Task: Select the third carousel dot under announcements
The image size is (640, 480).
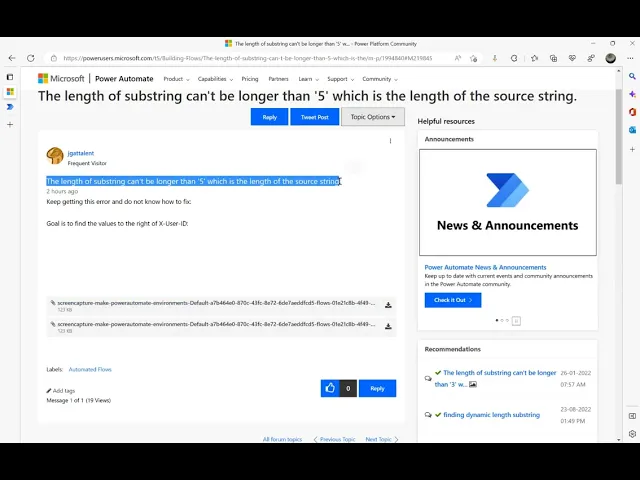Action: 507,320
